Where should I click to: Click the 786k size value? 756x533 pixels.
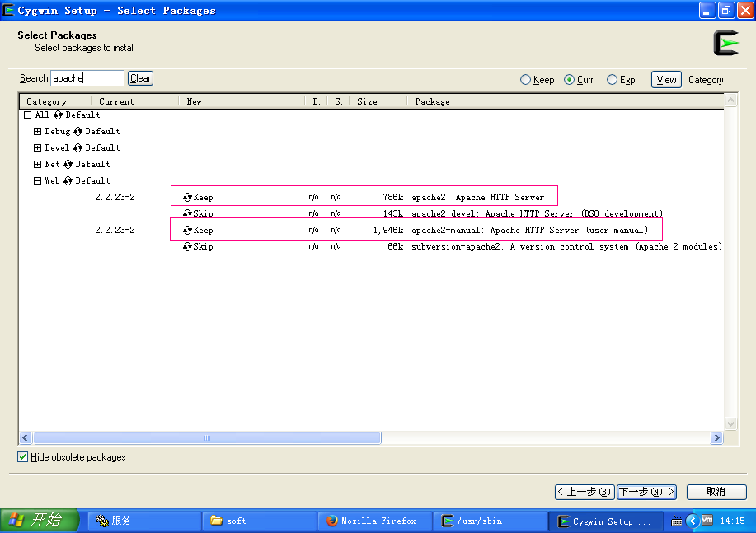392,197
